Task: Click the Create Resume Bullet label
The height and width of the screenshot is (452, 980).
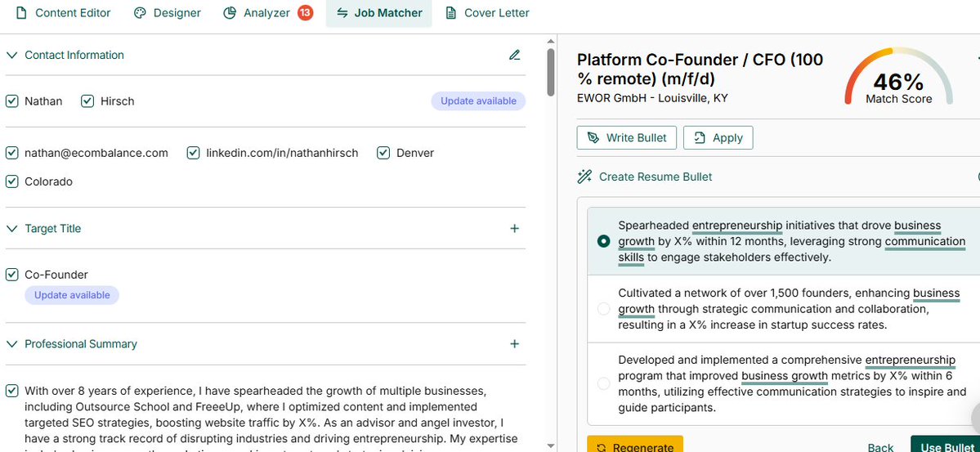Action: tap(656, 177)
